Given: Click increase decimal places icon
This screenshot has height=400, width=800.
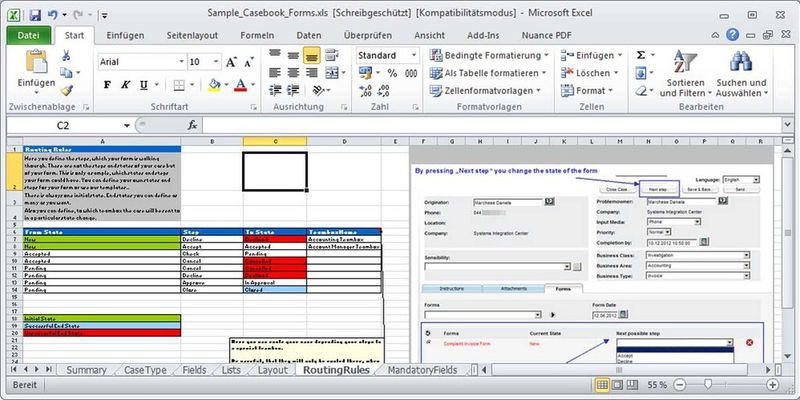Looking at the screenshot, I should click(365, 91).
